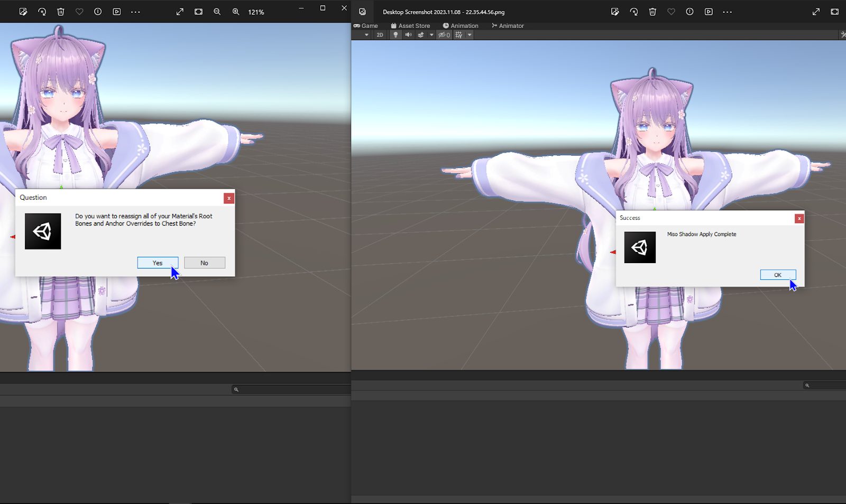Screen dimensions: 846x504
Task: Mark the screenshot as favorite with the heart
Action: click(x=79, y=11)
